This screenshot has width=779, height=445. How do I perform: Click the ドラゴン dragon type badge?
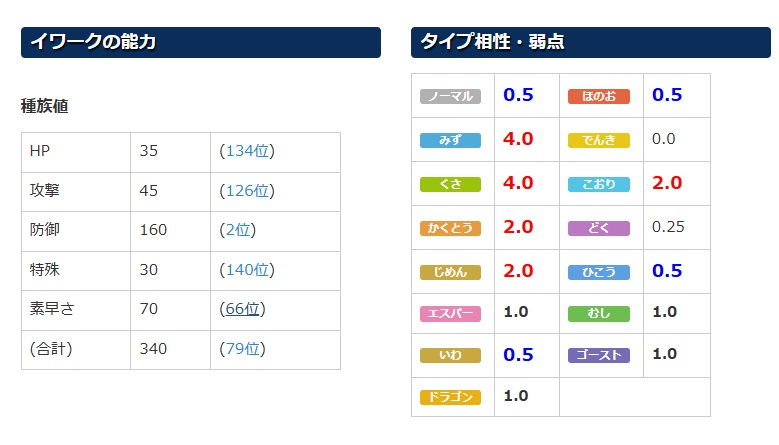click(x=450, y=397)
